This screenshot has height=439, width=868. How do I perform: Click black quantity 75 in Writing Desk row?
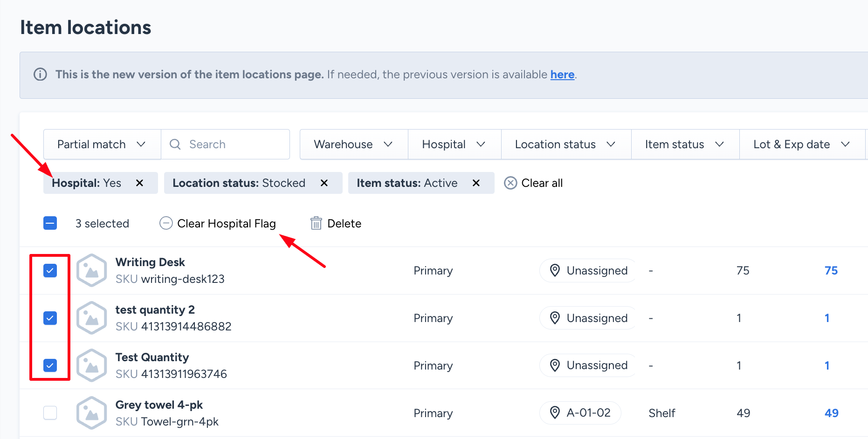click(743, 271)
